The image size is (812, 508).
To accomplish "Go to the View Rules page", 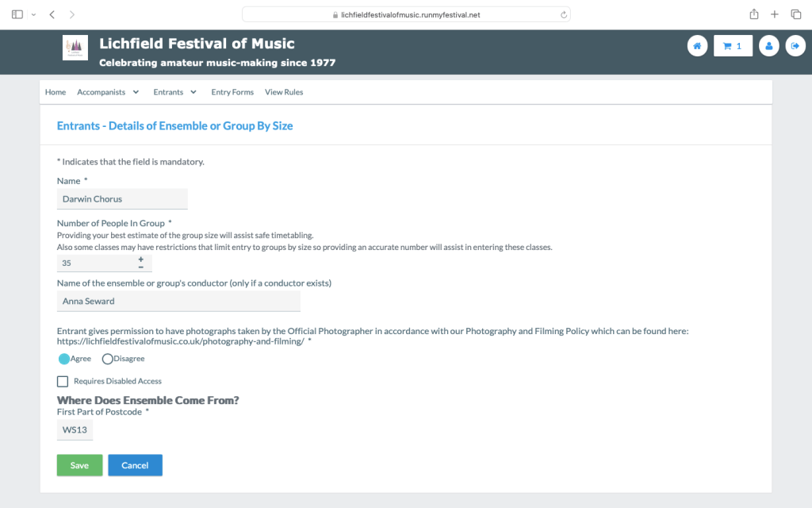I will pyautogui.click(x=284, y=92).
